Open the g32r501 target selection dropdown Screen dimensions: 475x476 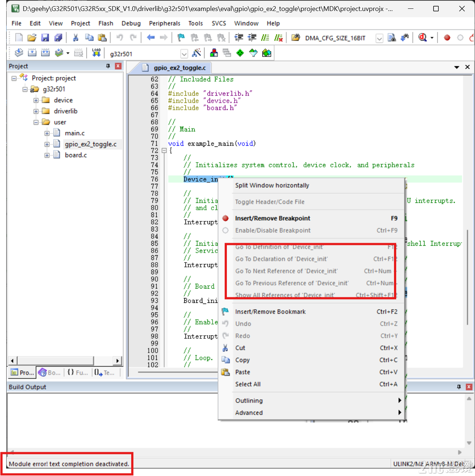(x=184, y=53)
